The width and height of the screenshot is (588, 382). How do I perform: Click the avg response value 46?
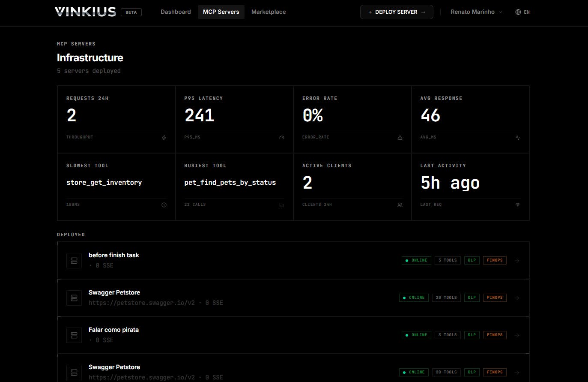[430, 115]
